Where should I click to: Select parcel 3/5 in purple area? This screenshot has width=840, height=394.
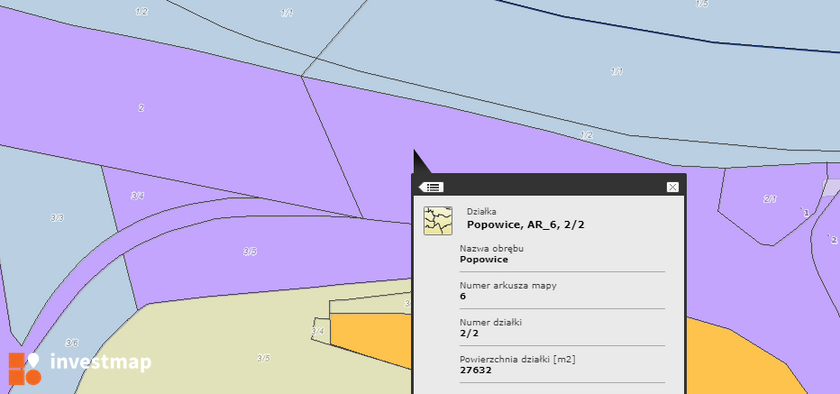point(250,251)
